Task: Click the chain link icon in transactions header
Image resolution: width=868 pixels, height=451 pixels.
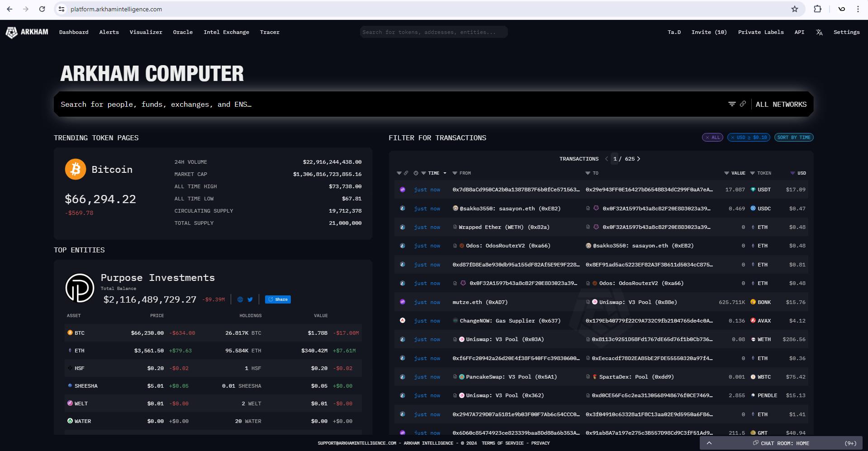Action: 406,173
